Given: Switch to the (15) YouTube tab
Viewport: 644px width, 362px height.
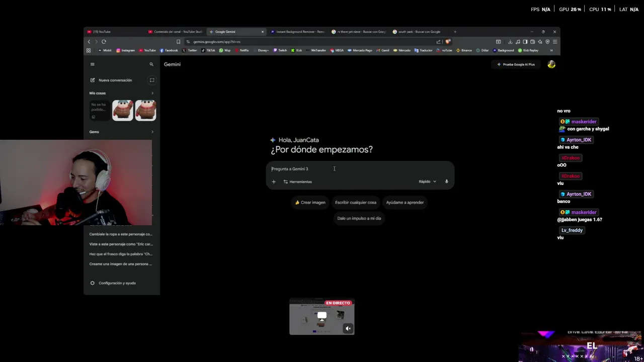Looking at the screenshot, I should (x=116, y=32).
